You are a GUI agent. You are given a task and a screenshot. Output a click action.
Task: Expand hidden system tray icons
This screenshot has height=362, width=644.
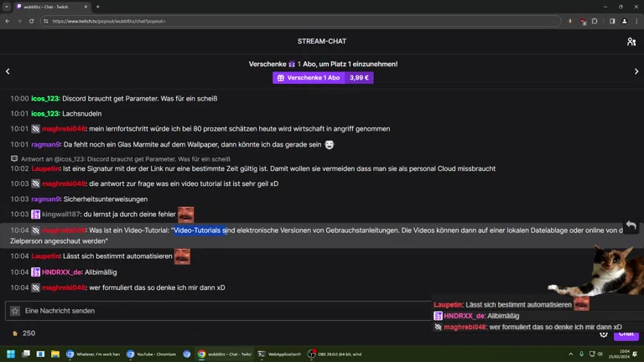point(570,354)
